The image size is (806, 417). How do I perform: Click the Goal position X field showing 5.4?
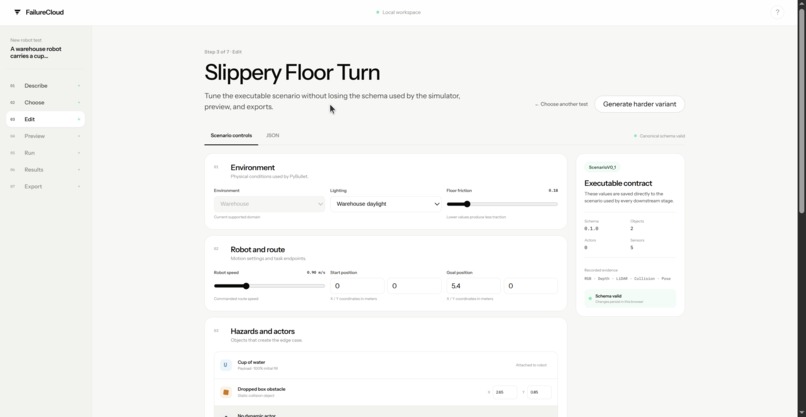tap(473, 286)
